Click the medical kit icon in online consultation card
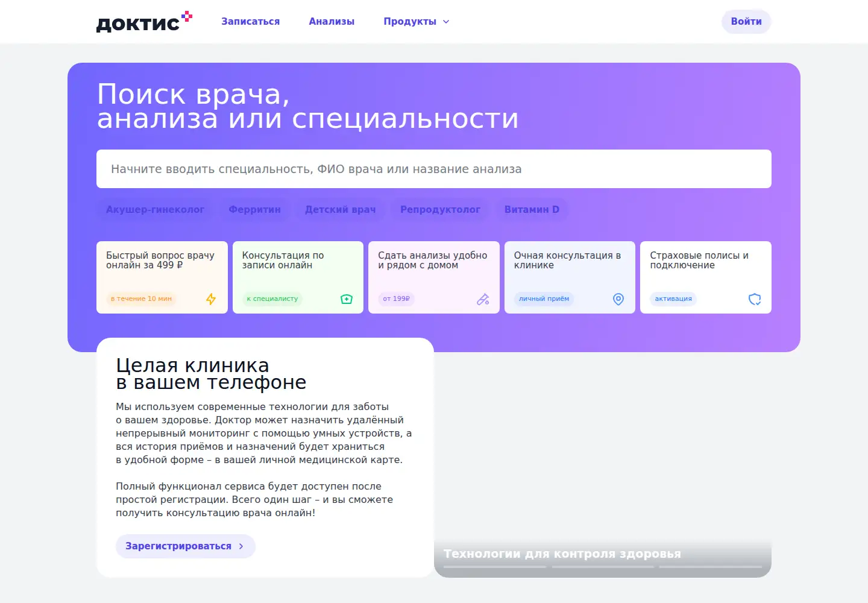This screenshot has width=868, height=603. point(347,299)
